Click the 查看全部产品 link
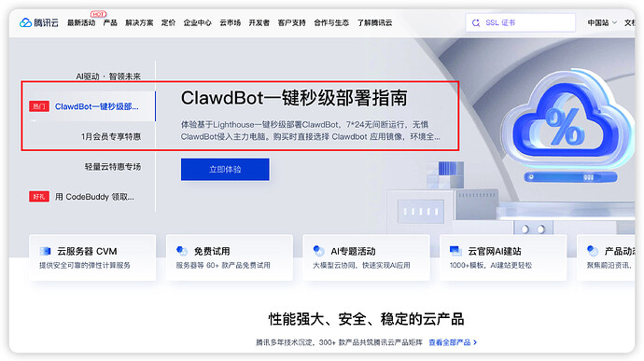 453,342
